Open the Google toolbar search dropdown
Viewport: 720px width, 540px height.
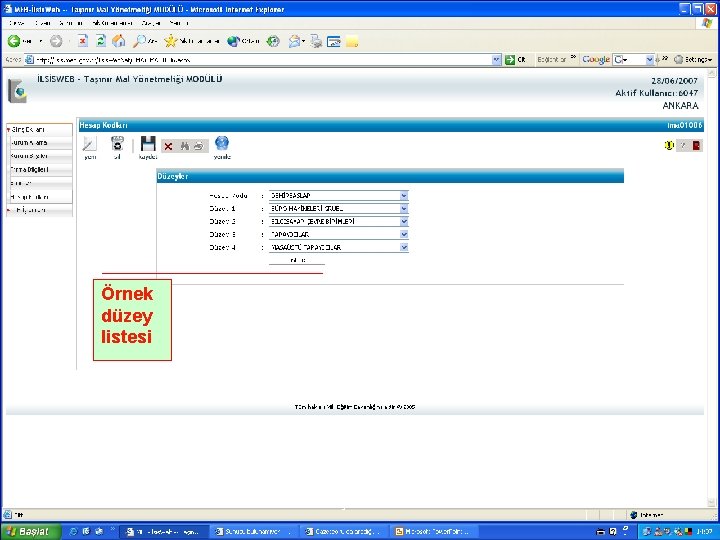click(x=649, y=60)
